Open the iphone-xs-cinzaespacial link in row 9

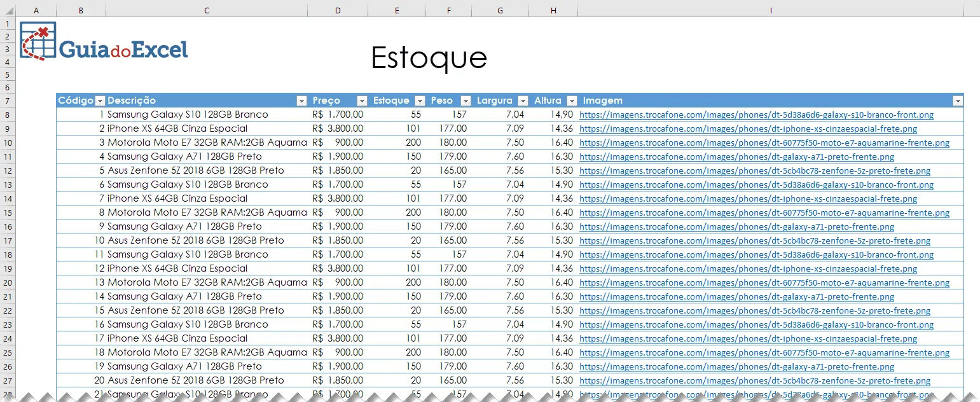coord(748,129)
